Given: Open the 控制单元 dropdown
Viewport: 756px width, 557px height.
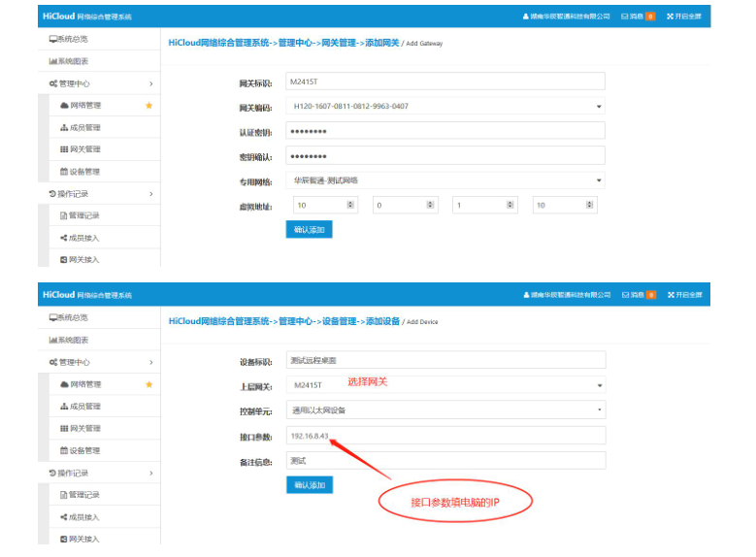Looking at the screenshot, I should [x=598, y=410].
